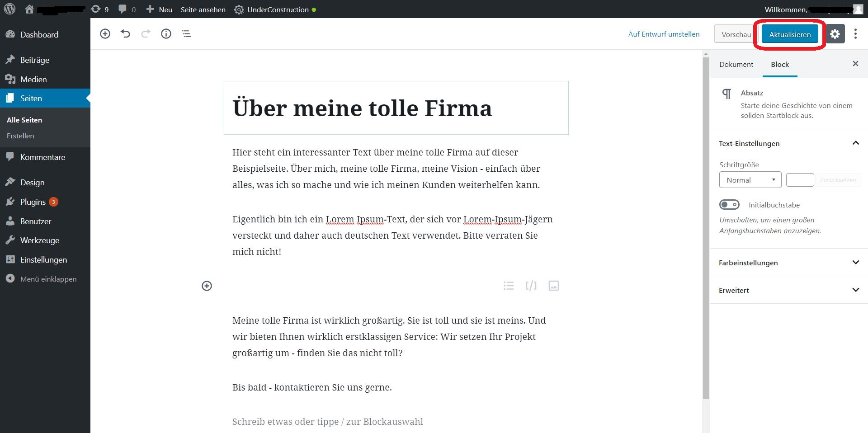Select Alle Seiten submenu entry
Screen dimensions: 868x433
tap(24, 120)
